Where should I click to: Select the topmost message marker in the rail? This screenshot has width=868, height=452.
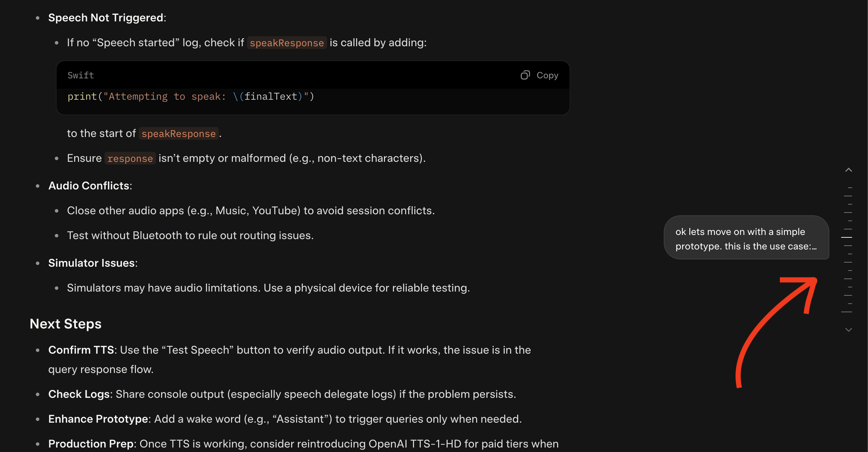coord(850,188)
